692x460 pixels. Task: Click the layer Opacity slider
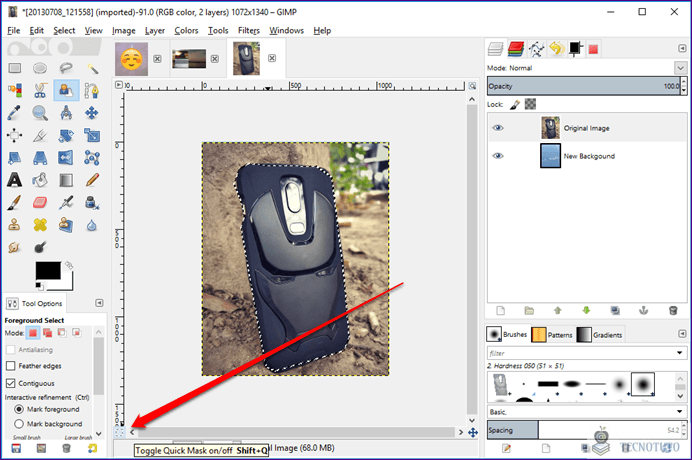(583, 86)
